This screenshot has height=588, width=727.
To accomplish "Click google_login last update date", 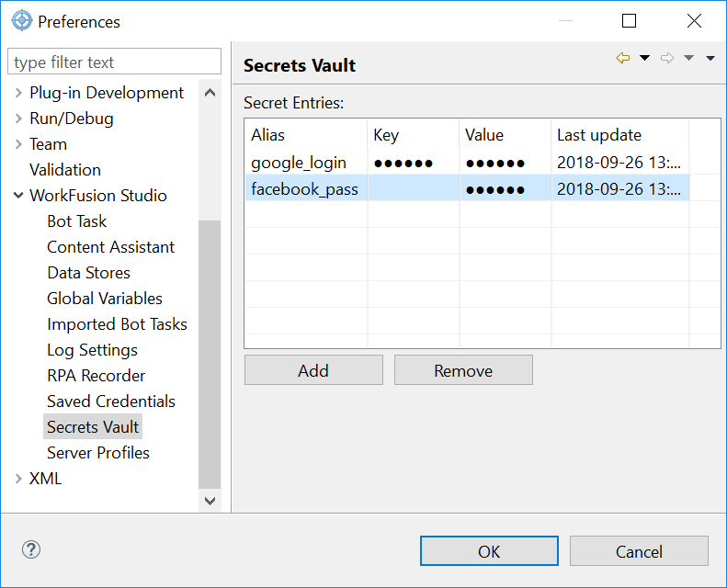I will click(x=620, y=163).
